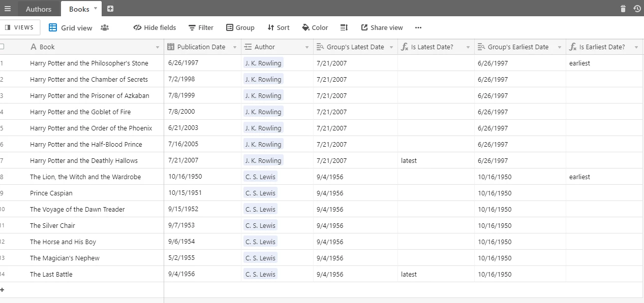644x303 pixels.
Task: Open the more options ellipsis in toolbar
Action: (418, 27)
